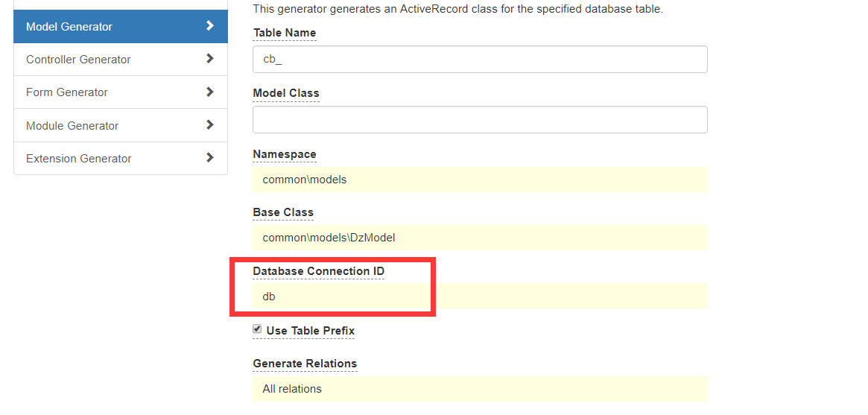868x415 pixels.
Task: Open the Controller Generator menu item
Action: pos(121,59)
